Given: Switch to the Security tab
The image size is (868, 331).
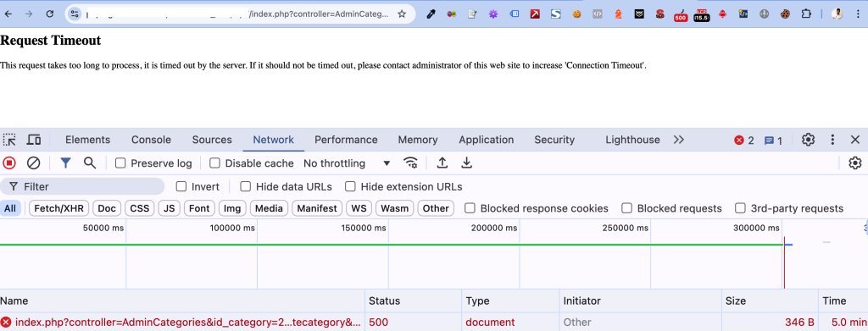Looking at the screenshot, I should pos(554,140).
